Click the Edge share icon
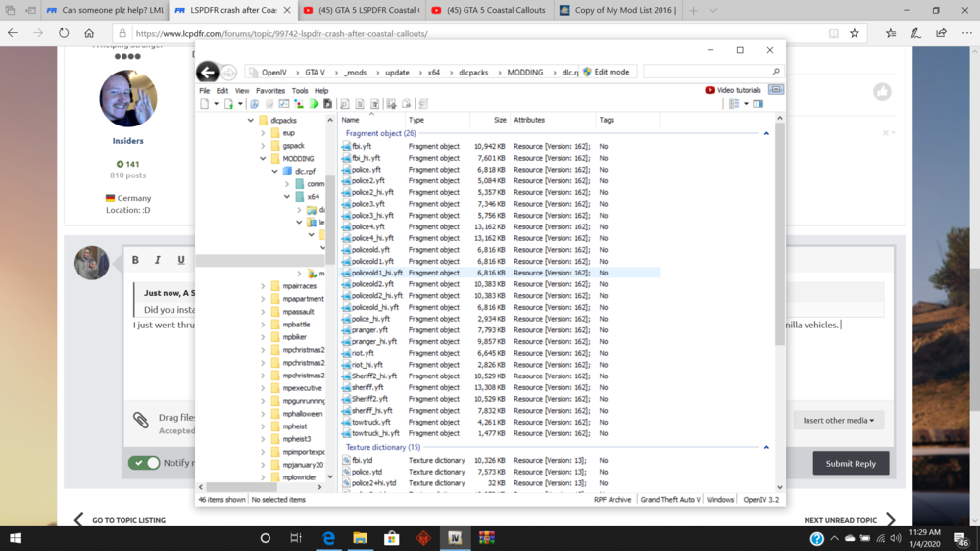980x551 pixels. click(941, 33)
